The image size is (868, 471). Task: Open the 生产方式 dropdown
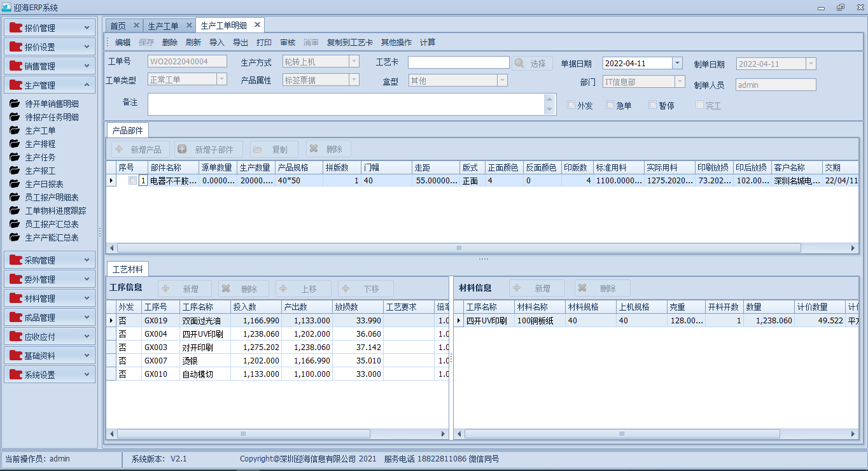354,62
